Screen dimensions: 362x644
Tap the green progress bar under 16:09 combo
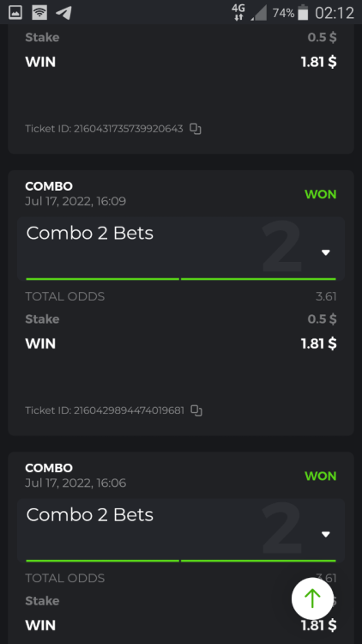(181, 279)
